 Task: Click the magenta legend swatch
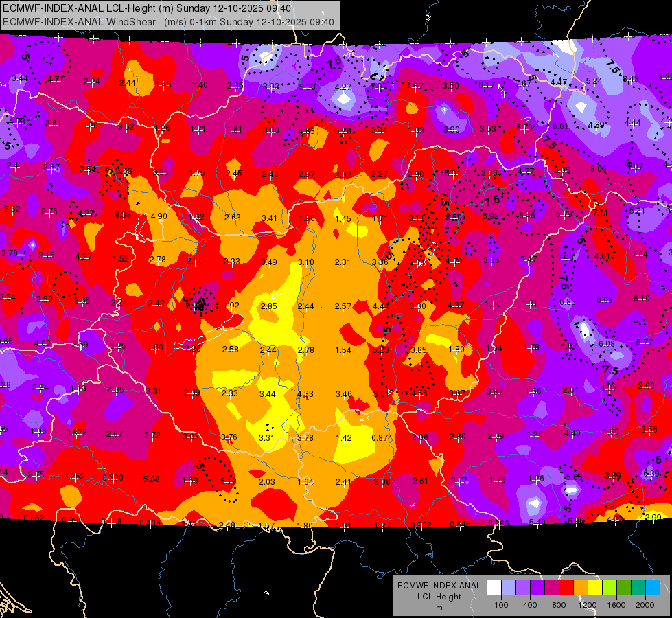[552, 588]
